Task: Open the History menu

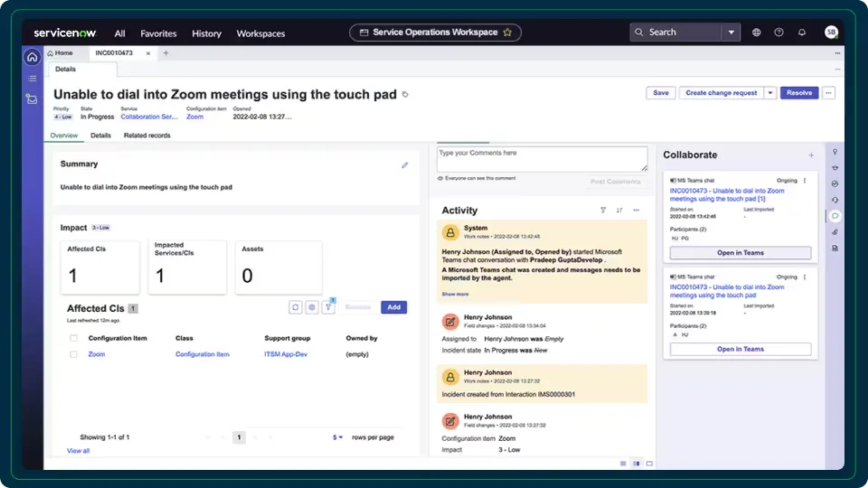Action: (206, 33)
